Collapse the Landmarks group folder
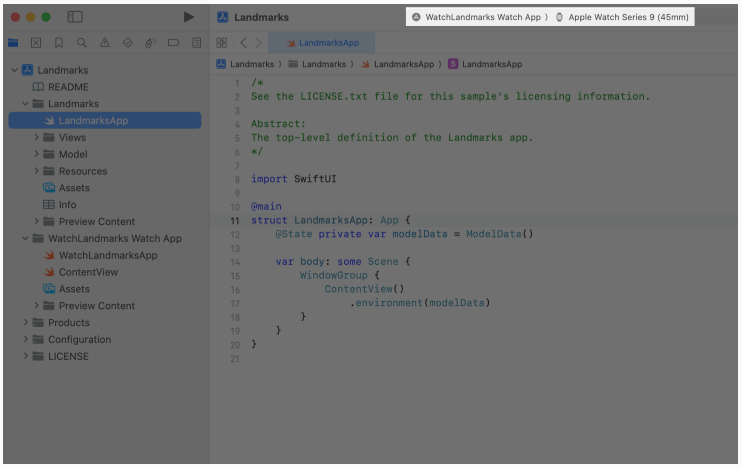 pyautogui.click(x=26, y=104)
